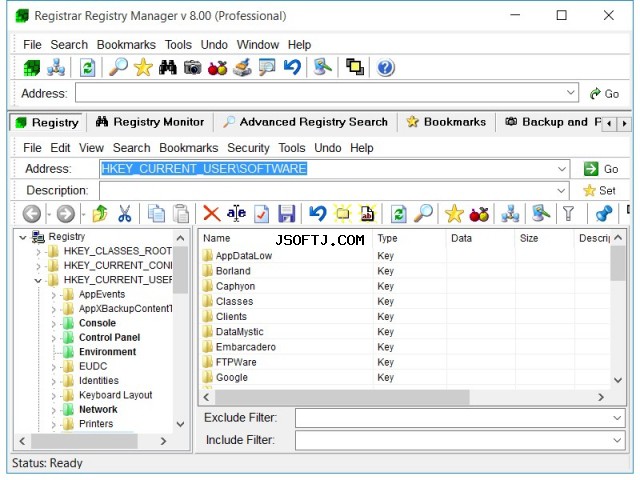Collapse HKEY_CURRENT_USER tree node
Viewport: 640px width, 480px height.
pyautogui.click(x=38, y=281)
